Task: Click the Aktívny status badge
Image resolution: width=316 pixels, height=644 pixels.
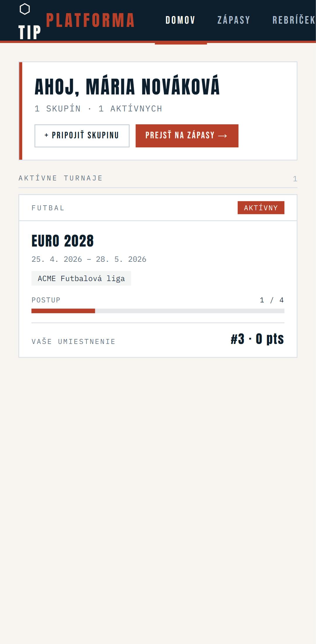Action: [261, 208]
